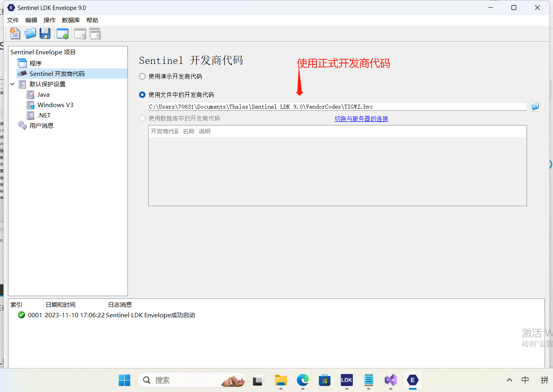Open Windows Start button on taskbar
Image resolution: width=553 pixels, height=392 pixels.
124,380
